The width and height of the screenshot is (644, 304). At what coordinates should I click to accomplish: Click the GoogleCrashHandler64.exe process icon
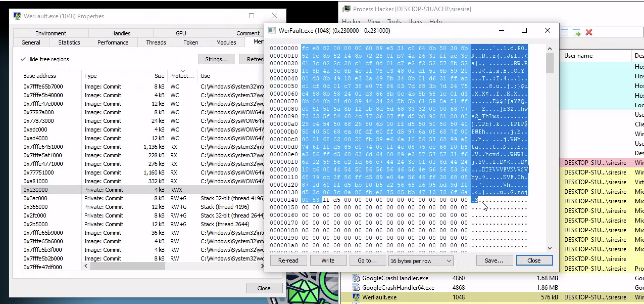click(x=356, y=288)
